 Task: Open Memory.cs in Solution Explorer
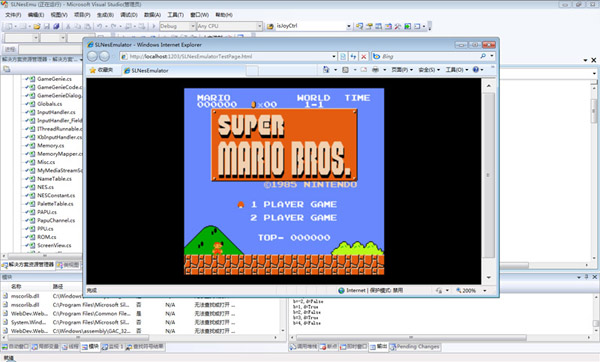coord(51,145)
